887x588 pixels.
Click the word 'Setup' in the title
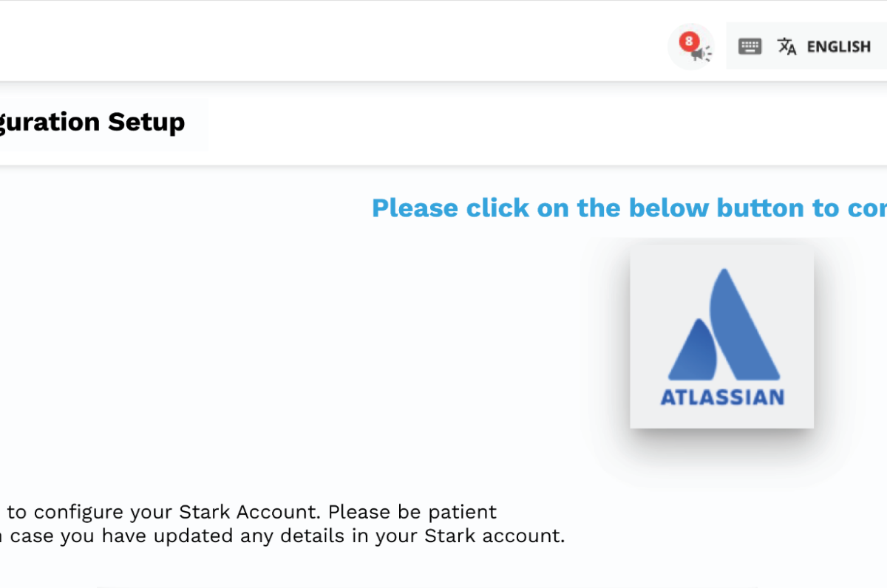click(146, 121)
